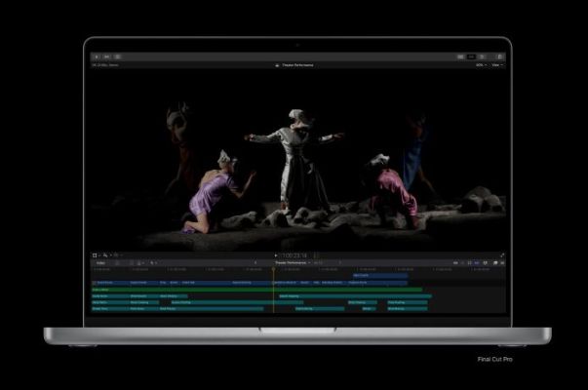Click the crop/transform icon at viewer bottom-left
588x390 pixels.
(x=95, y=255)
